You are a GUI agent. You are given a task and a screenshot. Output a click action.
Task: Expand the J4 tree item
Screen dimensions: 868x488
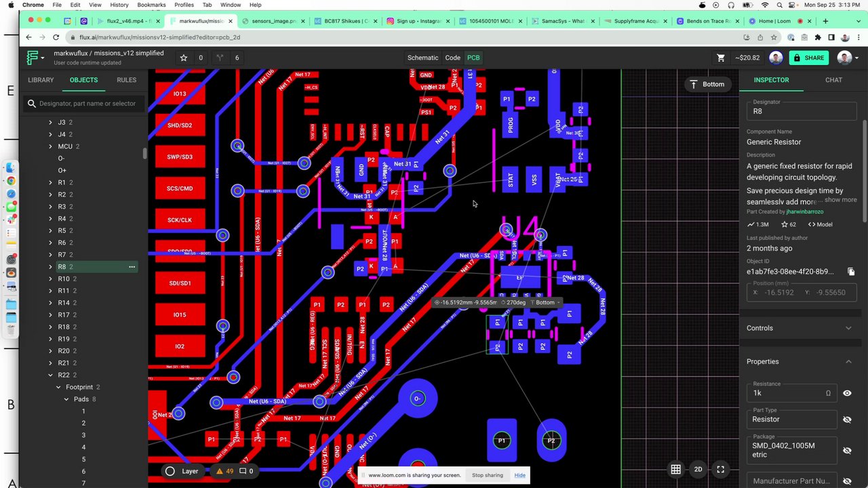50,134
